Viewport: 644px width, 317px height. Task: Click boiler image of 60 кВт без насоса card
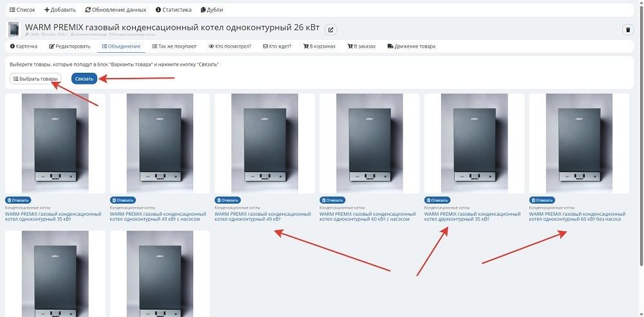[579, 144]
